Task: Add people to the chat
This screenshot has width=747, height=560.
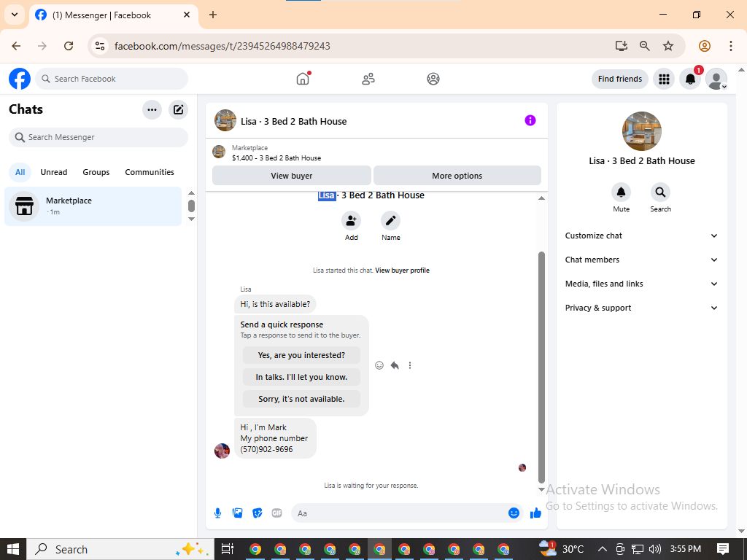Action: (x=351, y=220)
